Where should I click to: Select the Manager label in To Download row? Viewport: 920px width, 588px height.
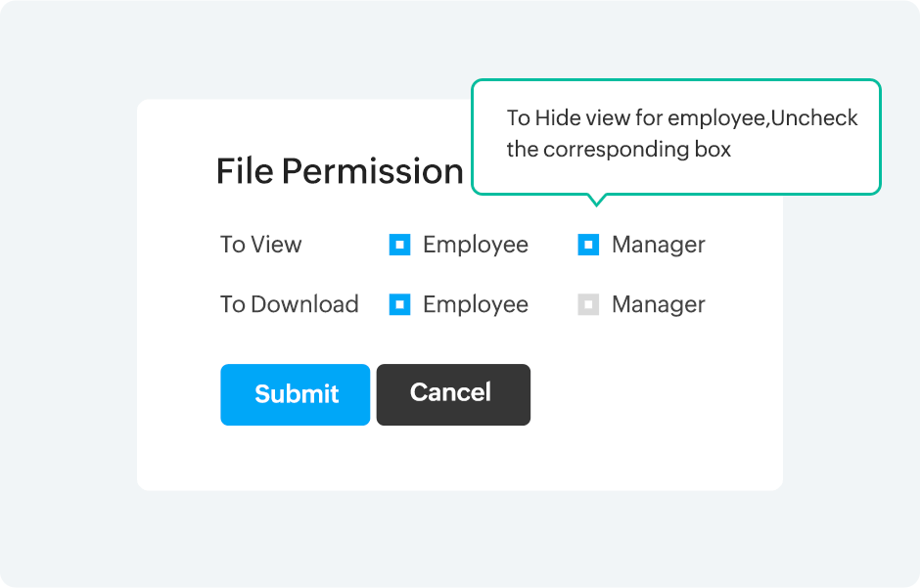pyautogui.click(x=658, y=304)
